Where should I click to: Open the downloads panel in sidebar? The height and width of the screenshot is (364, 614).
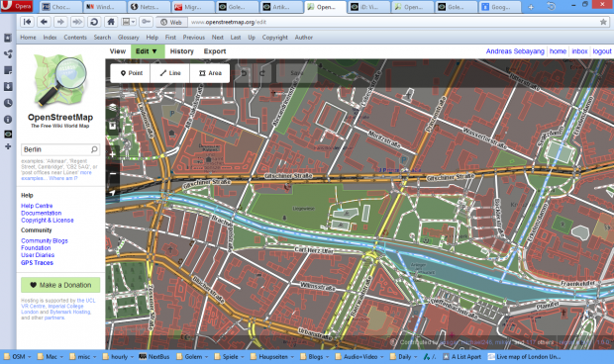pyautogui.click(x=8, y=86)
